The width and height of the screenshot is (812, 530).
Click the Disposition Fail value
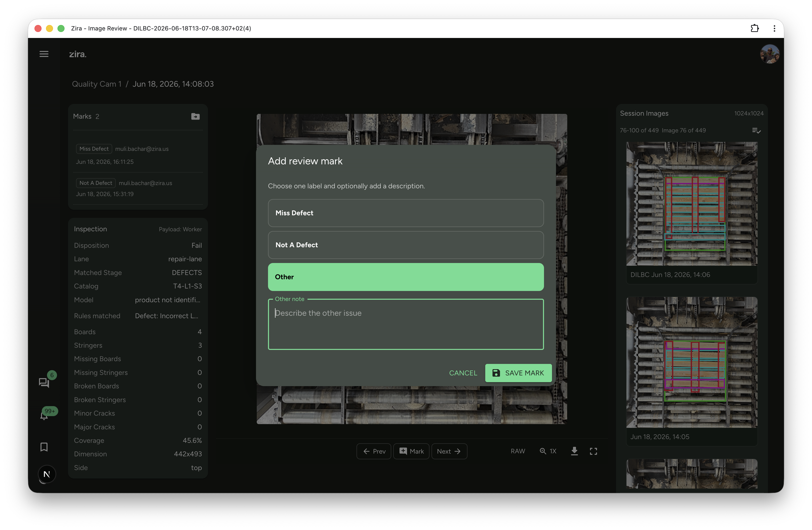(196, 246)
